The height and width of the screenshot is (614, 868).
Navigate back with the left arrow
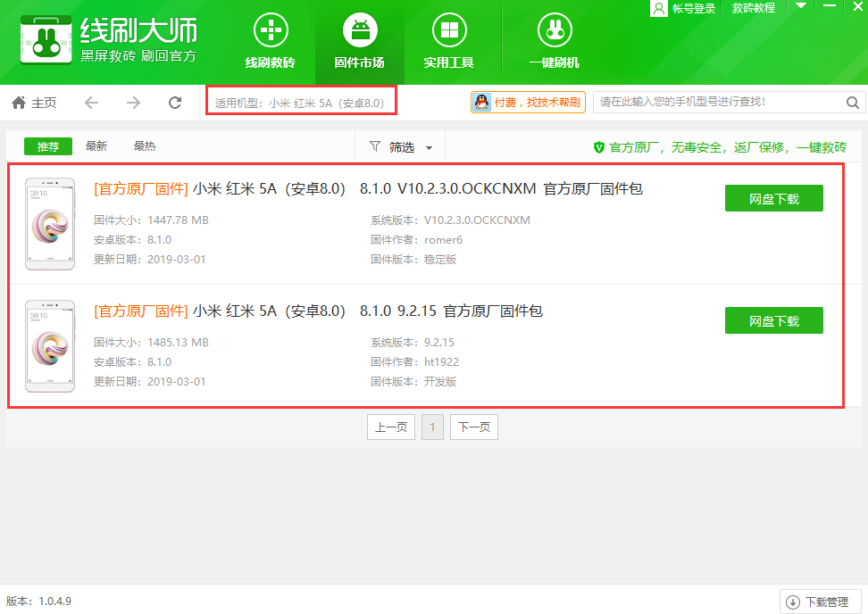[x=91, y=103]
